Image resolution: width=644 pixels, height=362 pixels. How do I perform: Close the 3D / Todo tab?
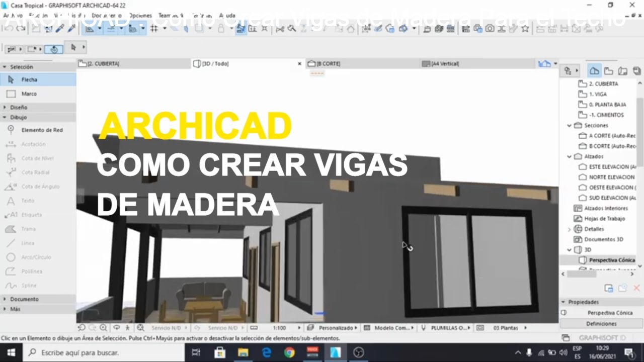click(x=299, y=64)
